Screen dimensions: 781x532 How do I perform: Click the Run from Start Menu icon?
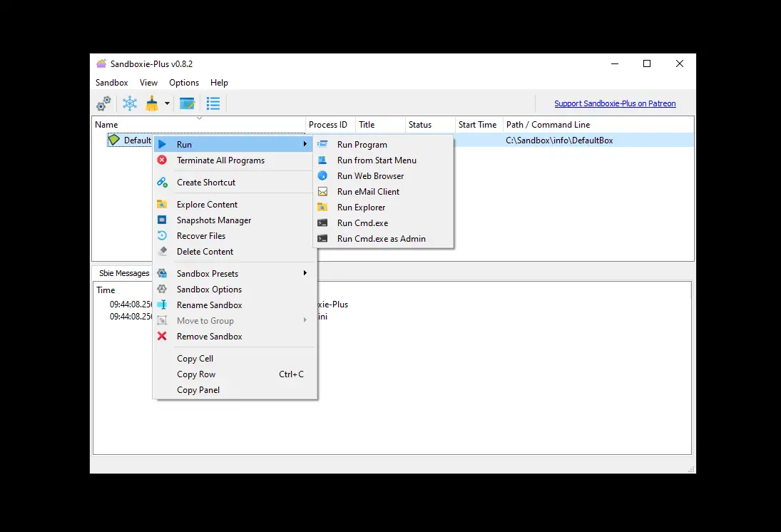(x=323, y=160)
